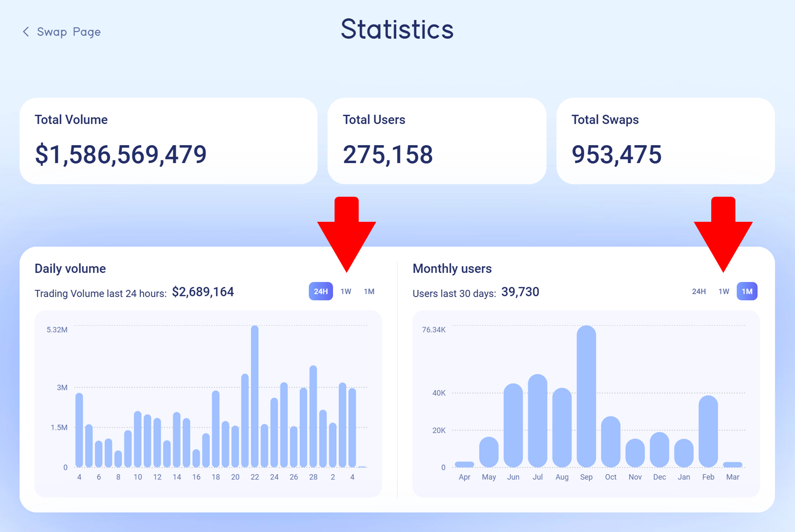Image resolution: width=795 pixels, height=532 pixels.
Task: Switch Daily volume chart to 1M
Action: [x=369, y=291]
